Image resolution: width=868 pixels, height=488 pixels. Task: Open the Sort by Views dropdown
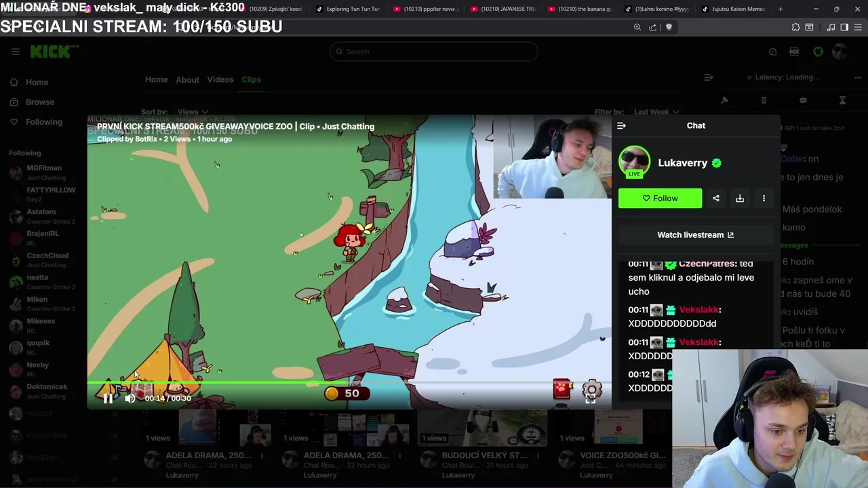tap(192, 112)
